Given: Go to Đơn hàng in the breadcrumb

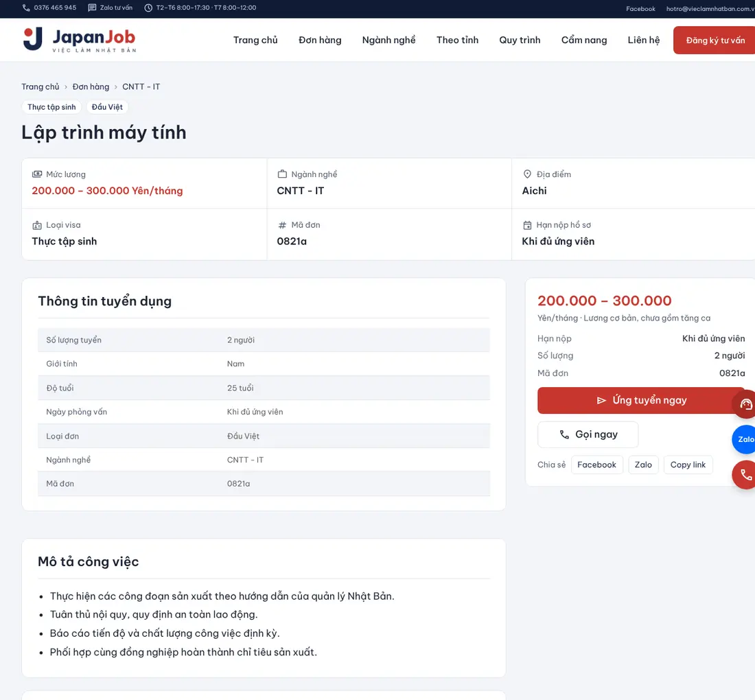Looking at the screenshot, I should 91,86.
